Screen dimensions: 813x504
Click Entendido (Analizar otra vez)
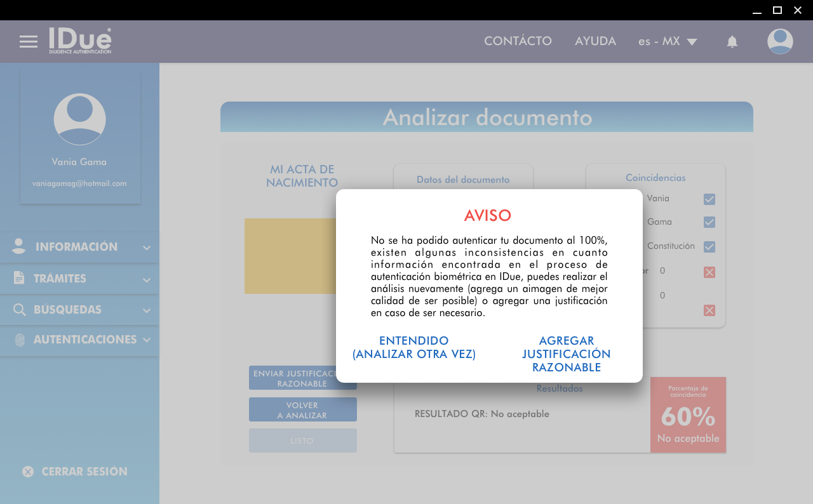click(414, 348)
